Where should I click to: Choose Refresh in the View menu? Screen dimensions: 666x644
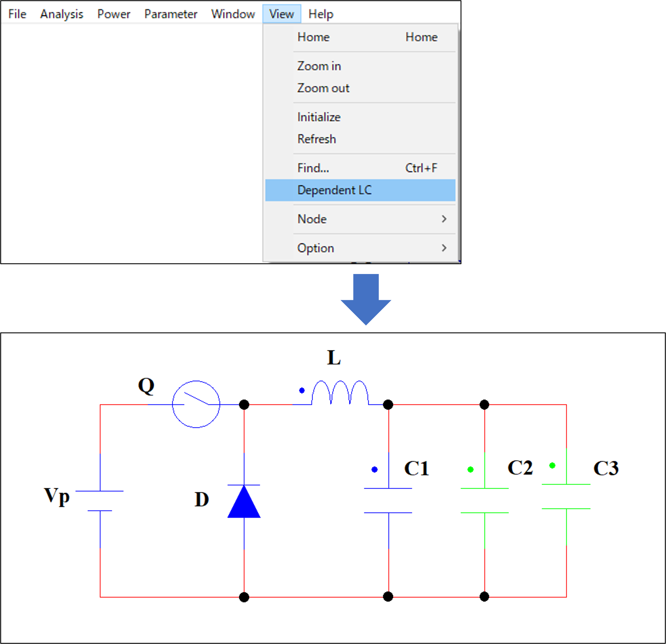(360, 139)
